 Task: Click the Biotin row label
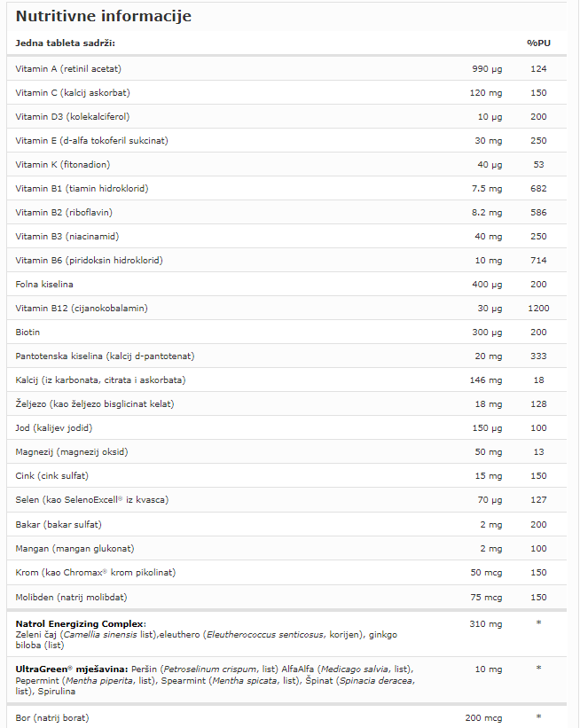27,332
